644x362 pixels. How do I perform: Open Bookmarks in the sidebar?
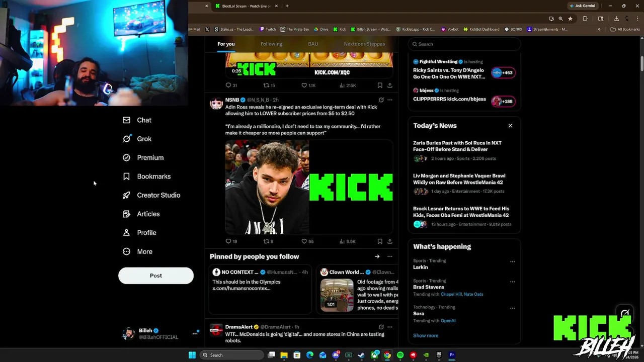click(x=146, y=176)
